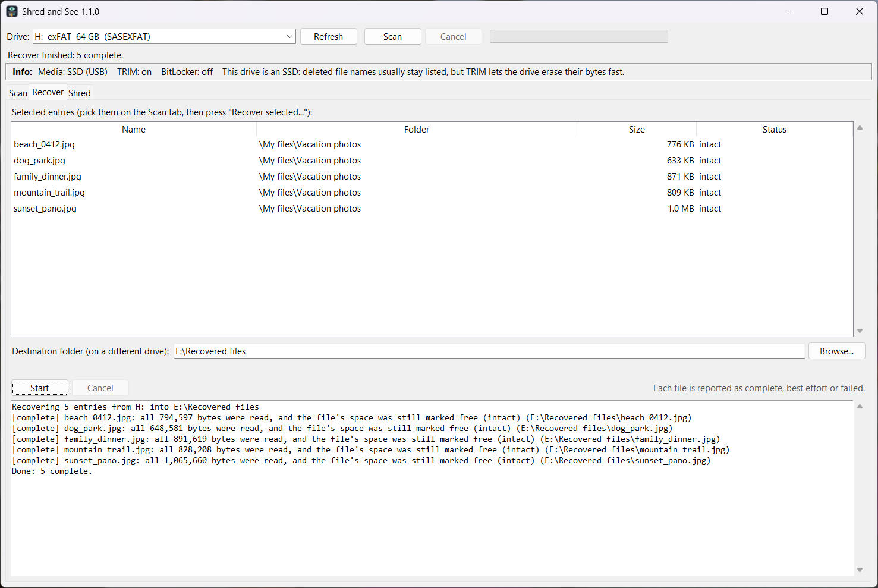878x588 pixels.
Task: Sort list by Folder column header
Action: pyautogui.click(x=417, y=129)
